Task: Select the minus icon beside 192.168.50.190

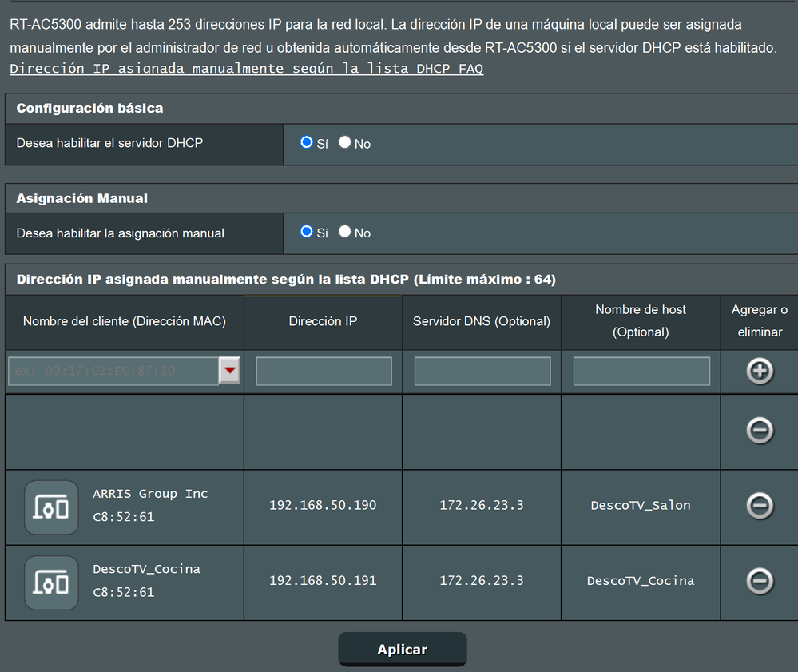Action: [758, 506]
